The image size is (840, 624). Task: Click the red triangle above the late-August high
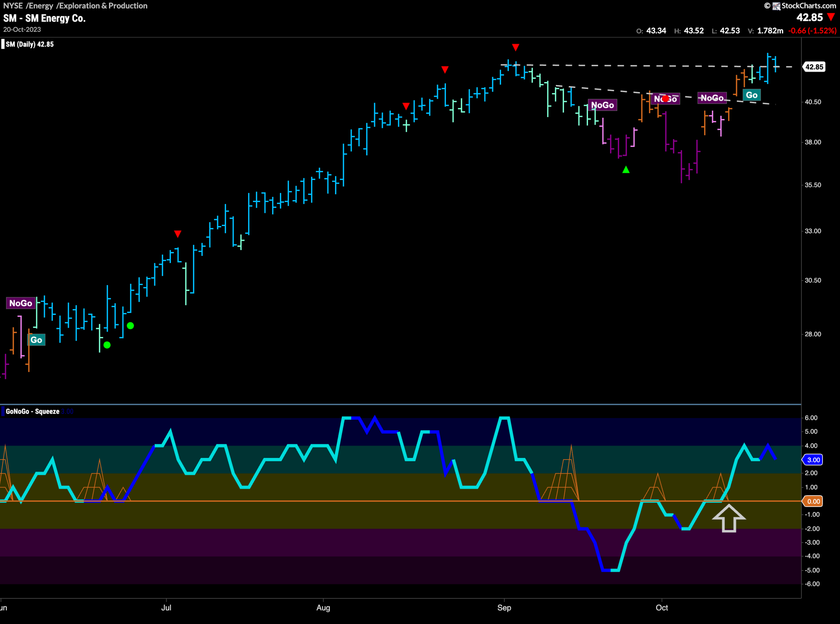445,70
